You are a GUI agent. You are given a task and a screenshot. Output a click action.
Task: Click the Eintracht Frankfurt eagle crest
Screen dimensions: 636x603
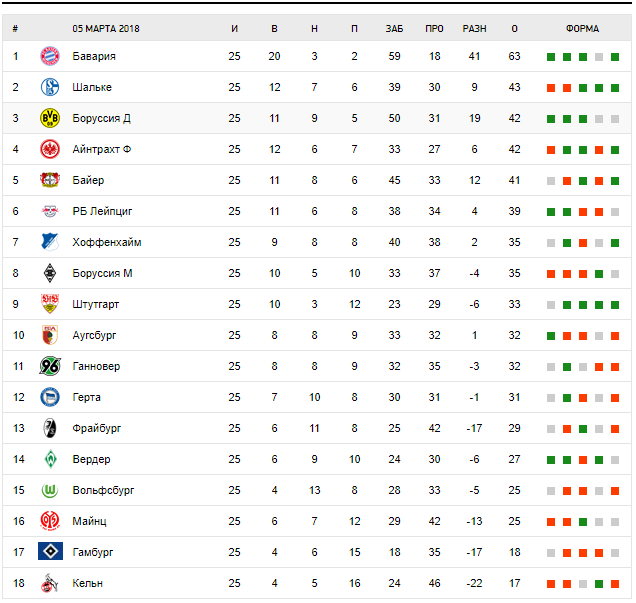tap(50, 149)
